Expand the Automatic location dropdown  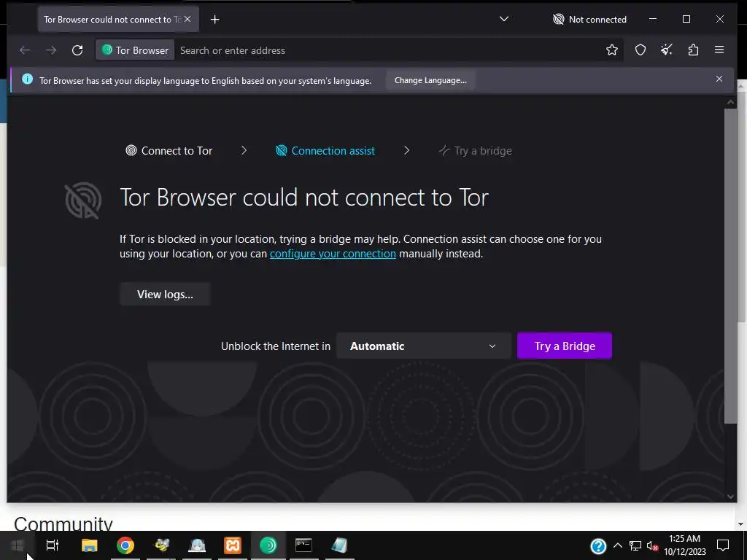tap(424, 346)
